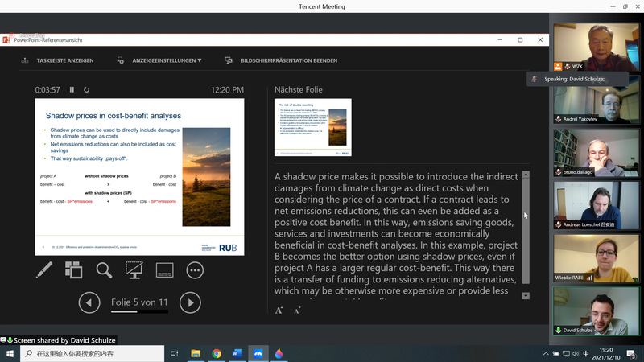The width and height of the screenshot is (644, 362).
Task: Click Andrei Yakovlev muted mic icon
Action: tap(558, 119)
